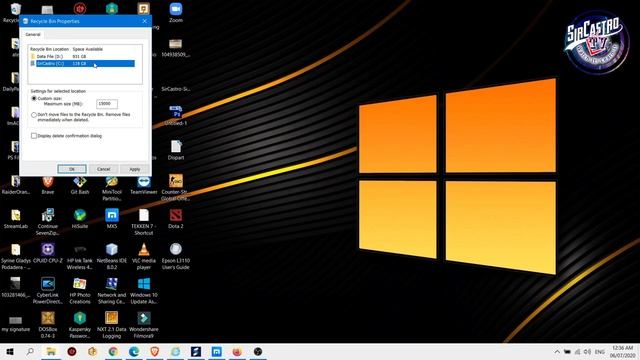Confirm with the OK button
Viewport: 640px width, 360px height.
click(x=72, y=169)
